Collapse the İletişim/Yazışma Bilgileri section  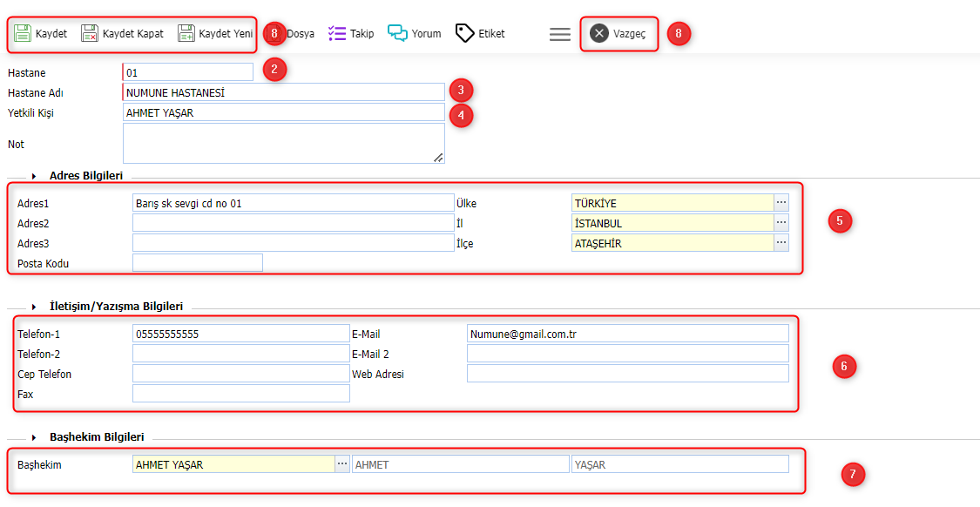click(x=34, y=307)
